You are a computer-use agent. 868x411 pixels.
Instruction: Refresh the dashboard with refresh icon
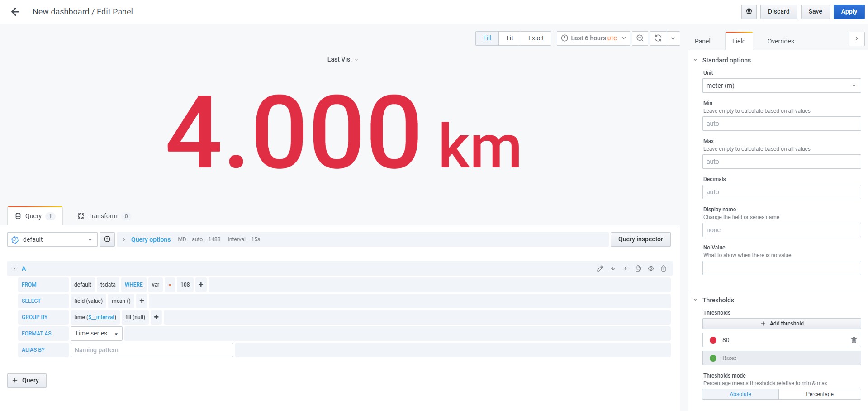pos(658,38)
